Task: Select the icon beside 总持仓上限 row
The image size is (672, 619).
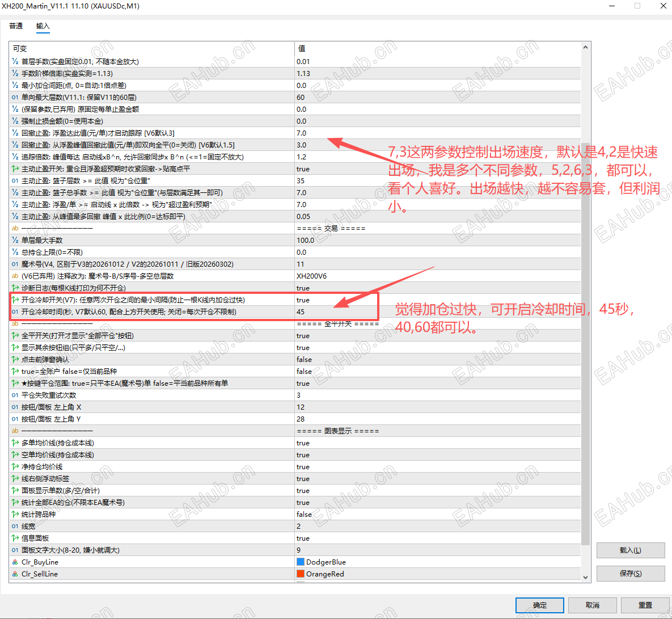Action: click(15, 252)
